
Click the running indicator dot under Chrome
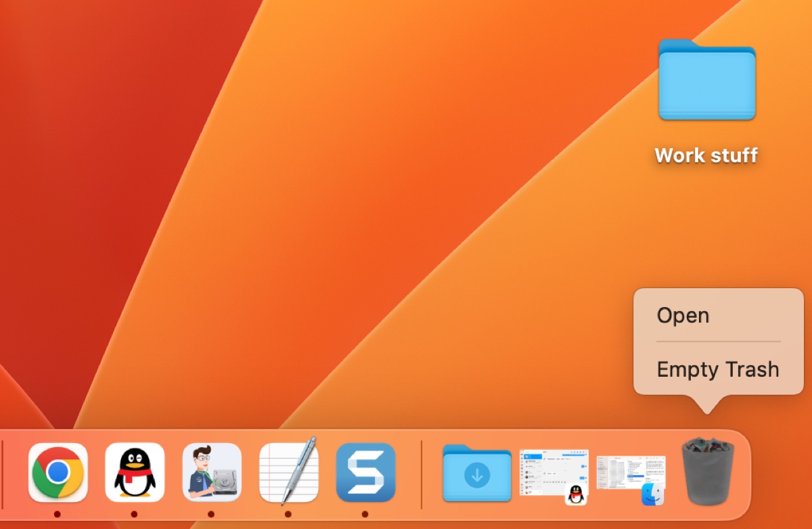(x=58, y=514)
